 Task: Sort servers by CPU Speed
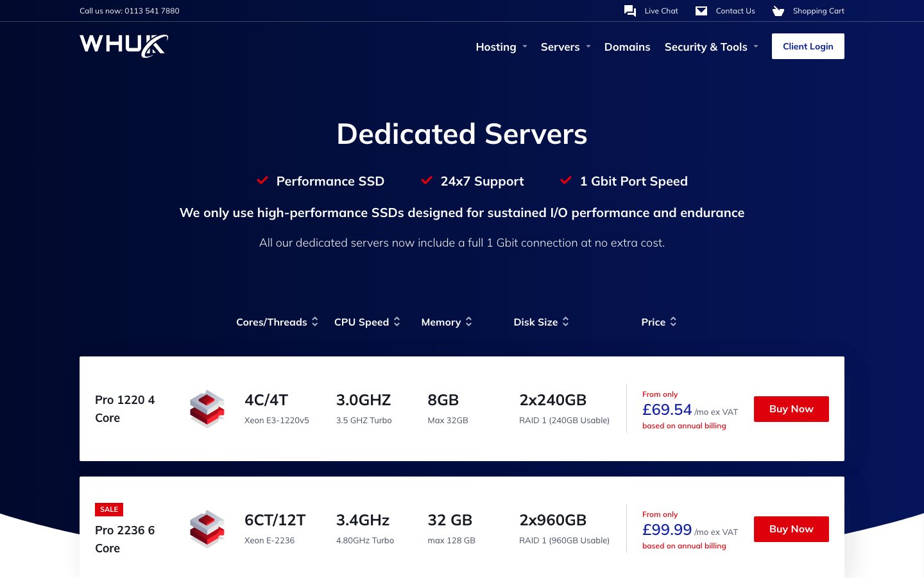(x=367, y=322)
